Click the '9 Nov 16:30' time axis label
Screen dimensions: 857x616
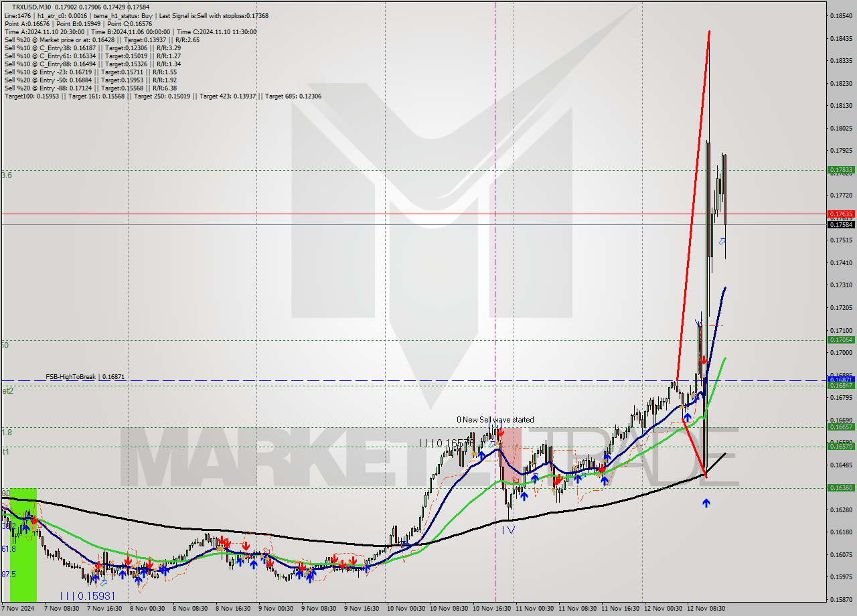pos(361,609)
